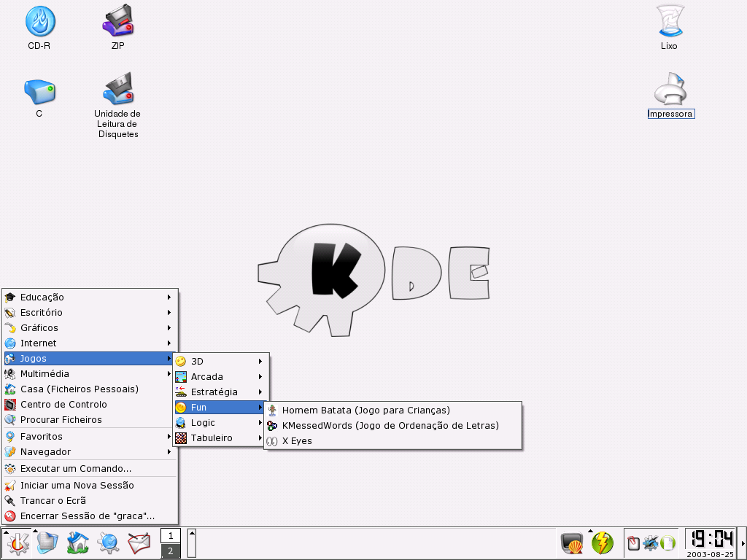Click the gear wrench system tray icon
This screenshot has height=560, width=747.
click(650, 543)
